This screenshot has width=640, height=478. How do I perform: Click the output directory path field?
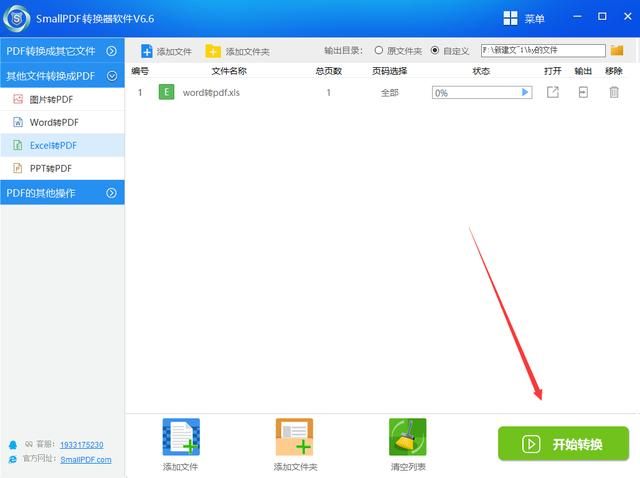[543, 50]
